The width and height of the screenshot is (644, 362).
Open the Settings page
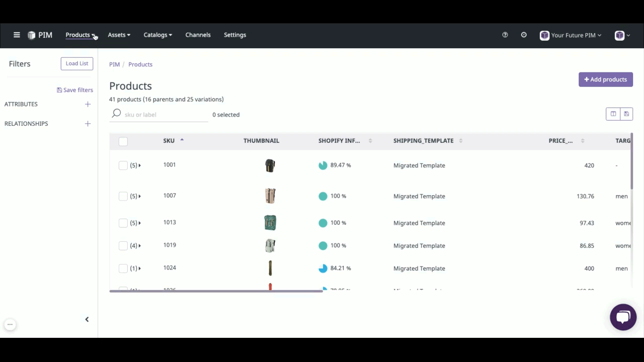234,35
